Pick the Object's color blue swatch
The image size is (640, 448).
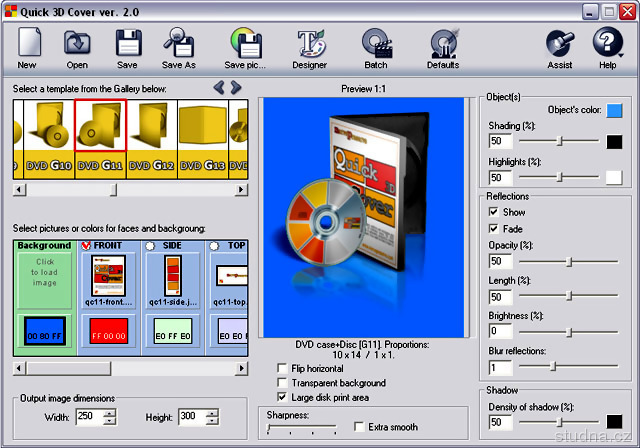click(x=614, y=110)
